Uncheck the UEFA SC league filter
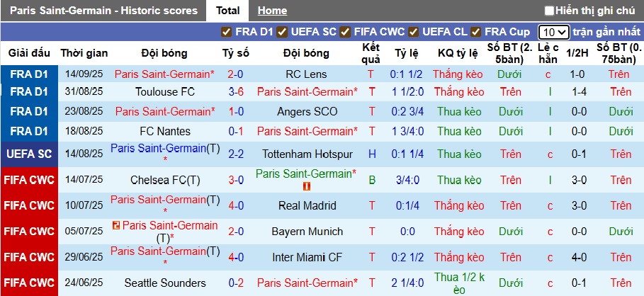Screen dimensions: 644x296 click(x=282, y=32)
